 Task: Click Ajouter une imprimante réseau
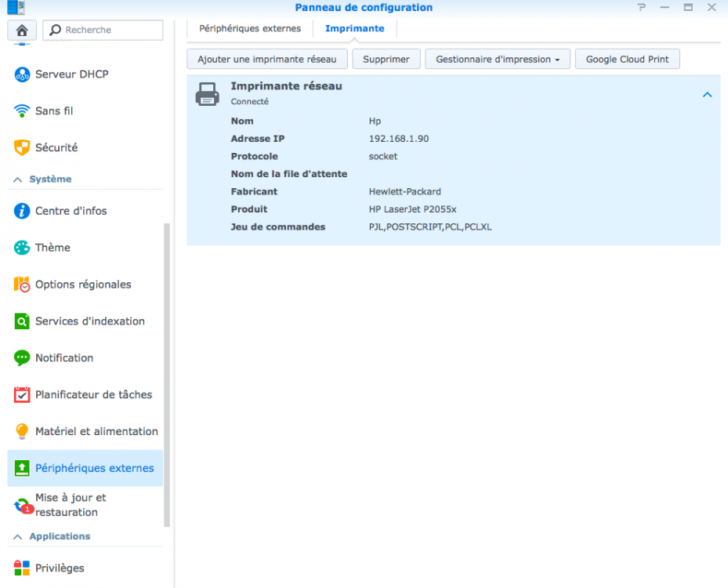[267, 59]
